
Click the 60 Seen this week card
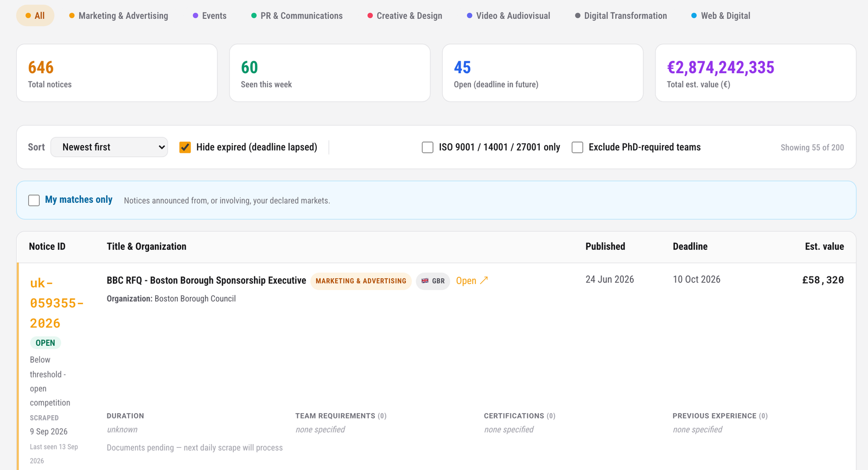(330, 73)
